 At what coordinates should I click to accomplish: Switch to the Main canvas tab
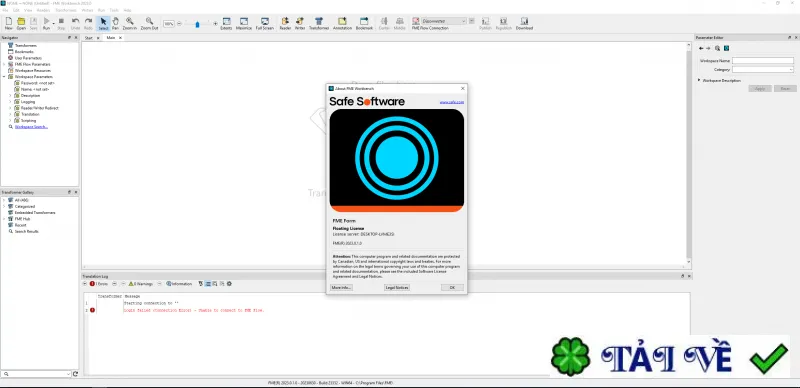[x=111, y=38]
